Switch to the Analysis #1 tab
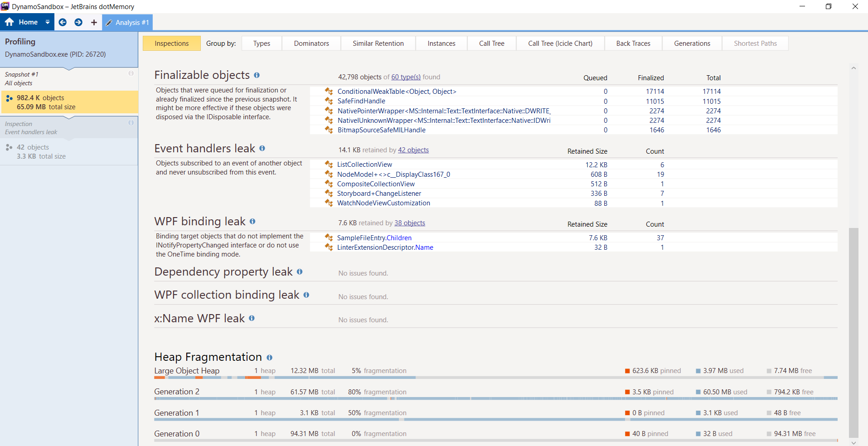Screen dimensions: 868x446 click(x=127, y=22)
